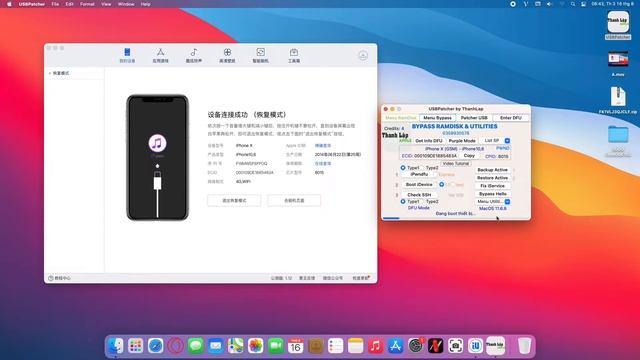Open Reminders from the Dock
The image size is (640, 360).
click(336, 346)
